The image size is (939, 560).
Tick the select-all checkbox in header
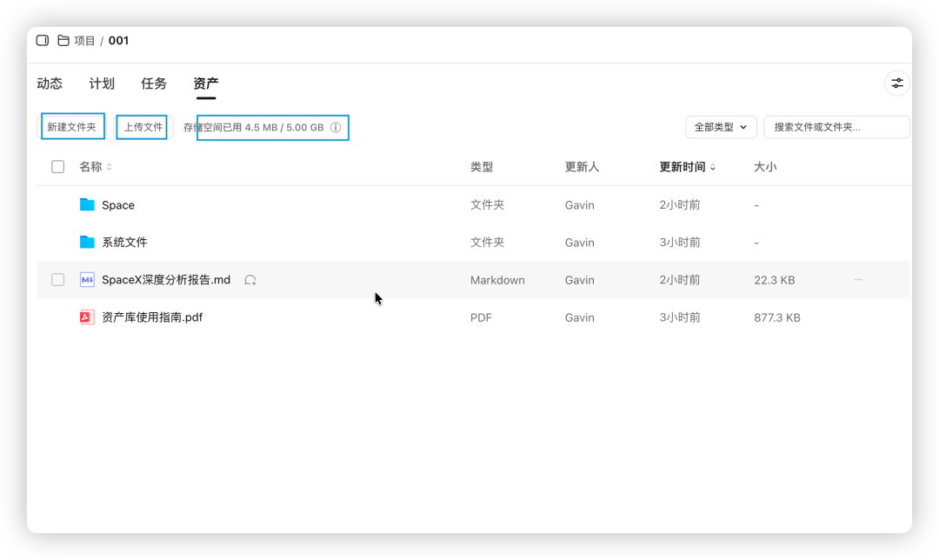[x=57, y=166]
